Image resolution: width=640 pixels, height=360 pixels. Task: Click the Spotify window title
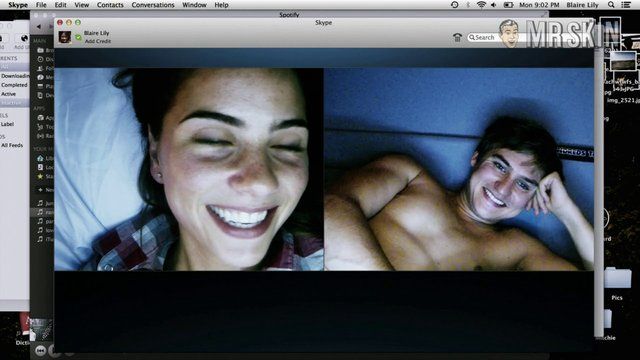tap(289, 15)
